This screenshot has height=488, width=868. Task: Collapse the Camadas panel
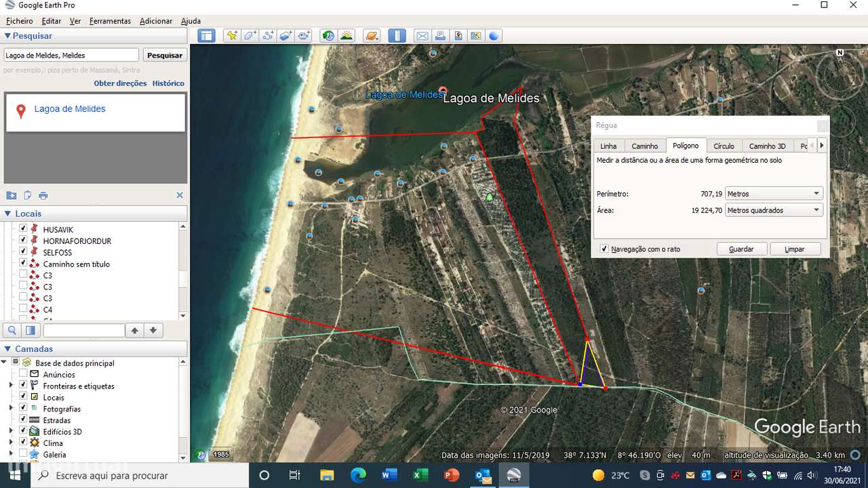(7, 349)
